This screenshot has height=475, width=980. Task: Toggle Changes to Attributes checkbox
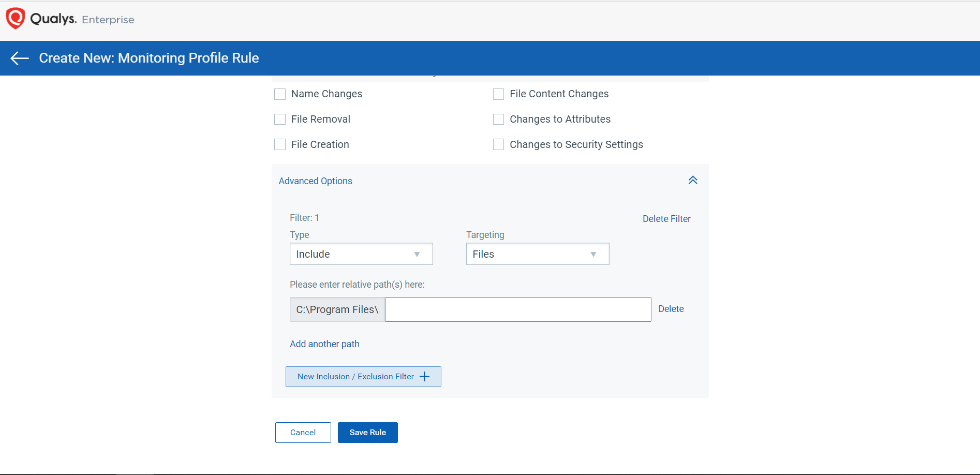pyautogui.click(x=498, y=120)
